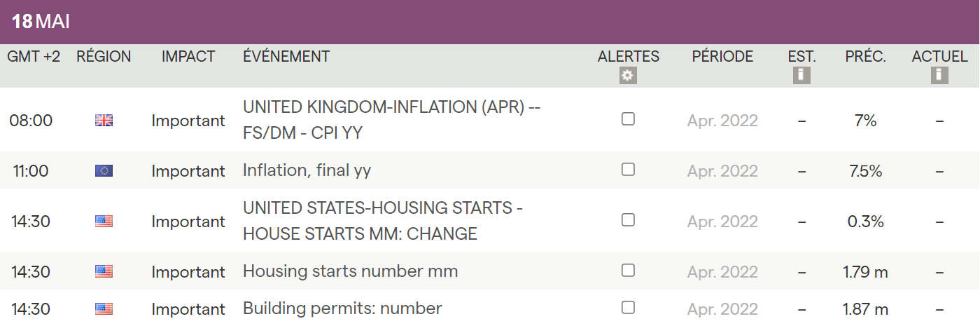Open alerts settings gear icon
Image resolution: width=980 pixels, height=326 pixels.
click(x=628, y=76)
